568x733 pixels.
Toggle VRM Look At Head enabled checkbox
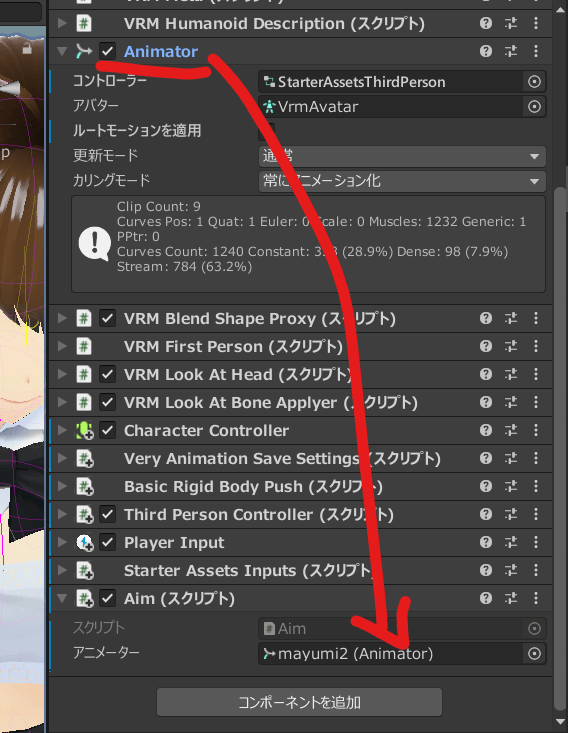click(x=108, y=374)
